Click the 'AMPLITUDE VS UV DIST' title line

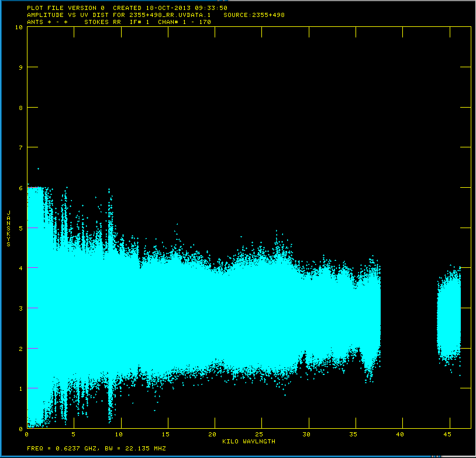point(70,15)
